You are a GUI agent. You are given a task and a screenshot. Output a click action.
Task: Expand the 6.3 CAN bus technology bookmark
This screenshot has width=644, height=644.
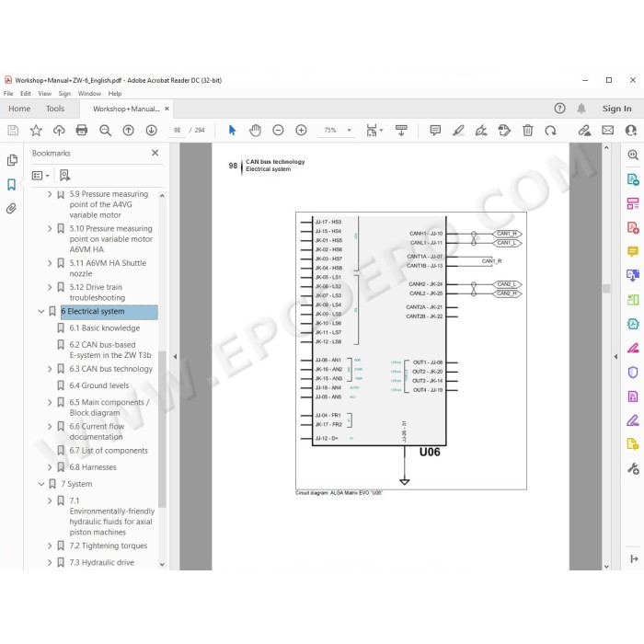[50, 369]
